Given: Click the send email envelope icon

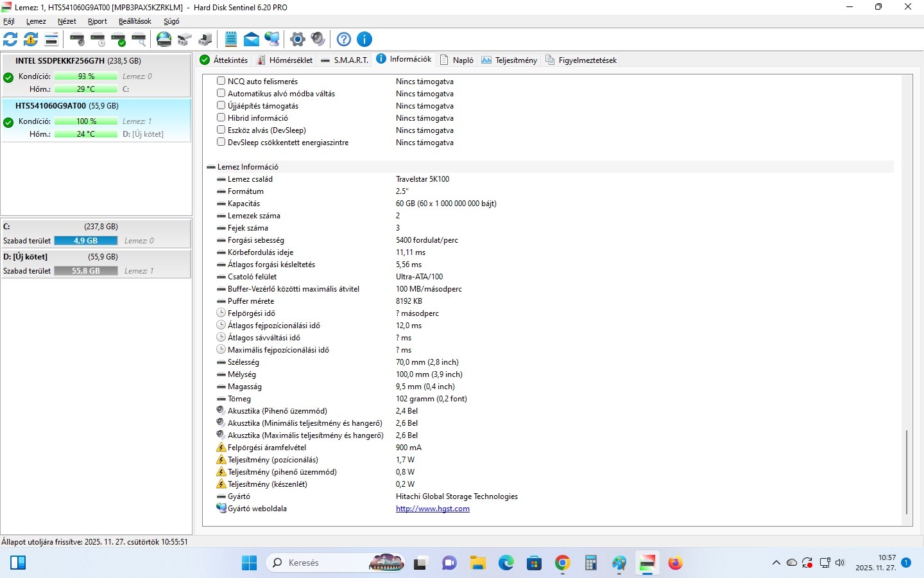Looking at the screenshot, I should pos(252,39).
